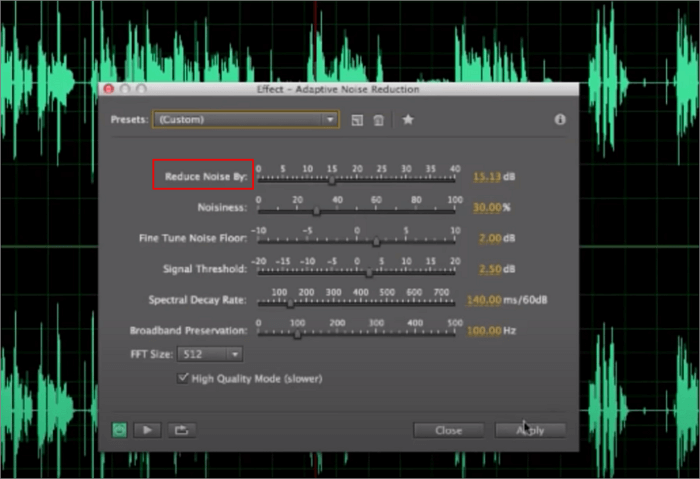Play the effect preview

click(148, 430)
